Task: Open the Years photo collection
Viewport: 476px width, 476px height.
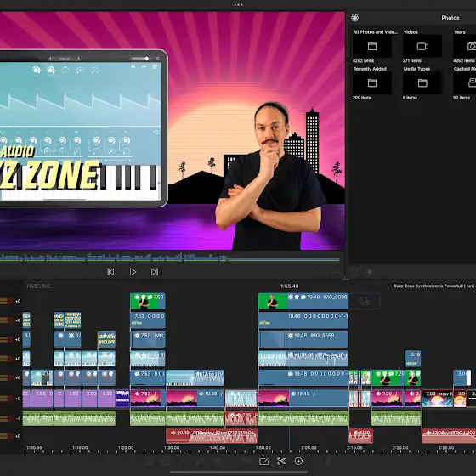Action: (x=464, y=46)
